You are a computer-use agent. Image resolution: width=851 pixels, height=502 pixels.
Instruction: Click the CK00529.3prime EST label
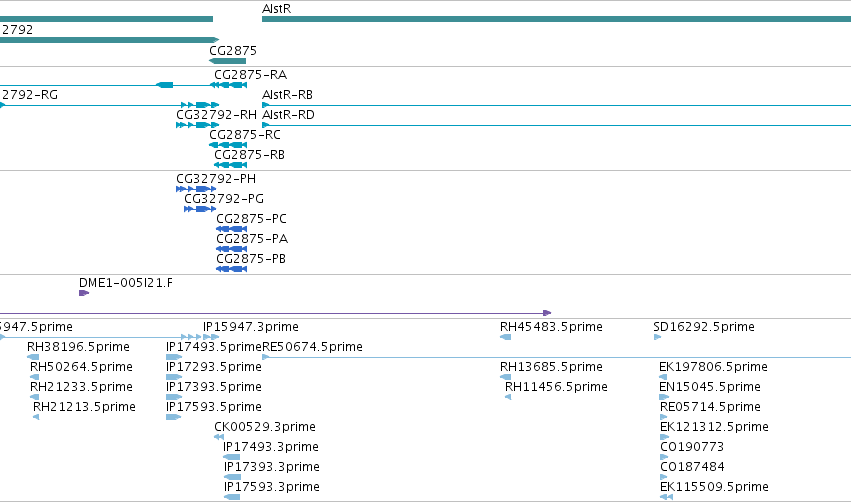[265, 427]
